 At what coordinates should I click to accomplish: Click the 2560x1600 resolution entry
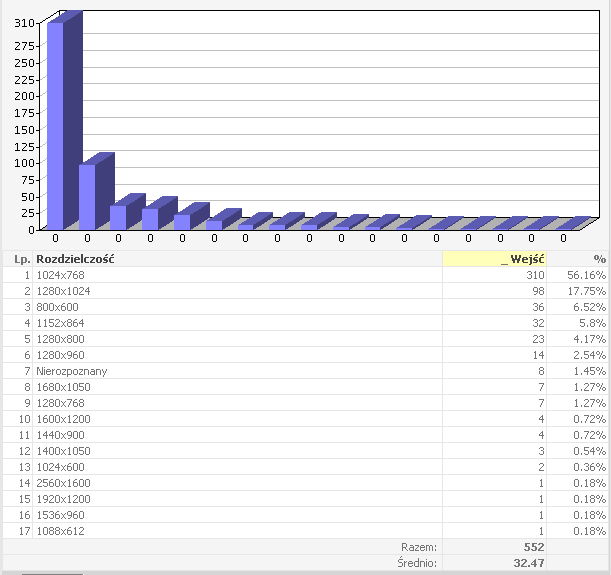pos(63,483)
